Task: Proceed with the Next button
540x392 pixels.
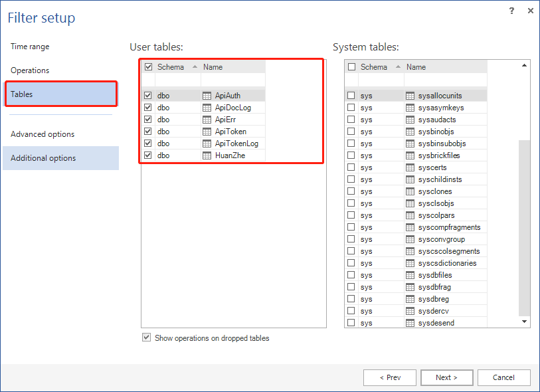Action: pyautogui.click(x=446, y=377)
